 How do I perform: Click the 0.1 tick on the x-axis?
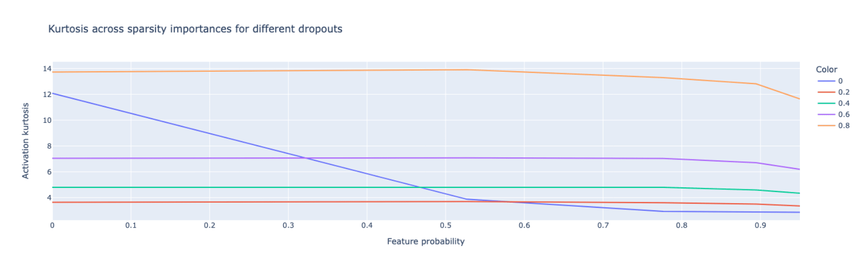[x=131, y=226]
